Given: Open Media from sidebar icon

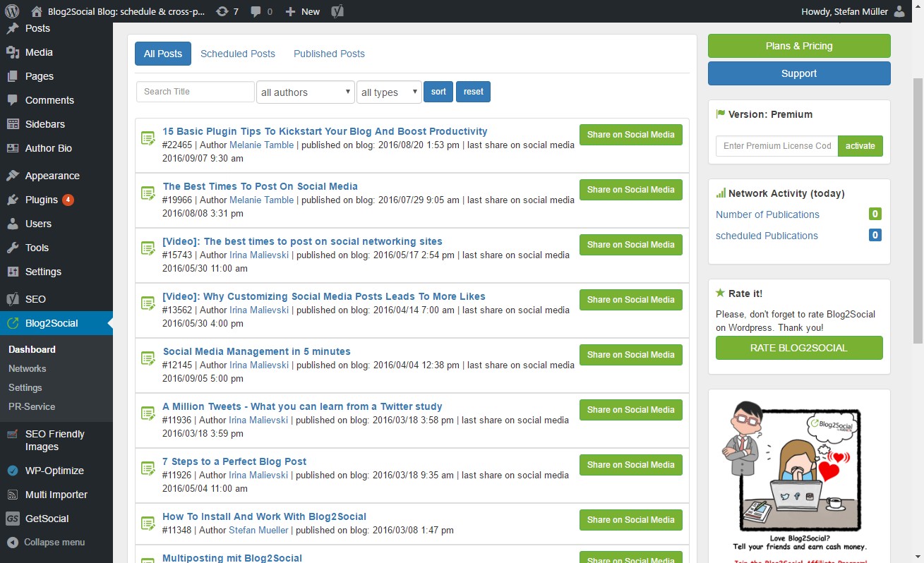Looking at the screenshot, I should click(x=13, y=52).
